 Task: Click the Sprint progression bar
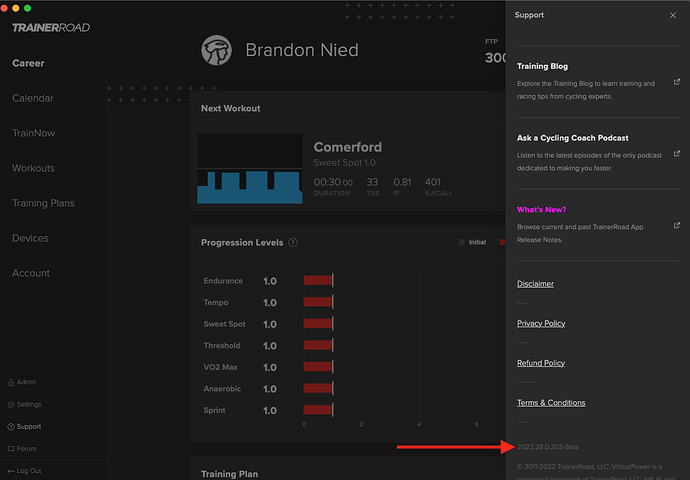coord(318,410)
